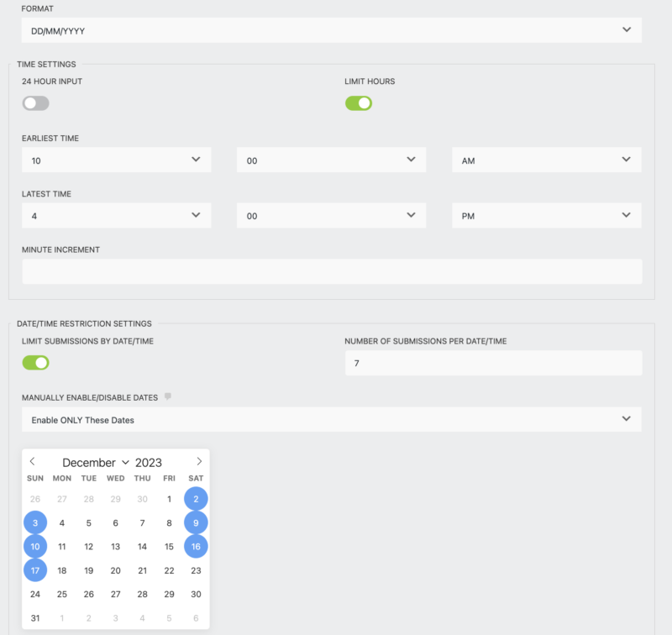Expand the Enable ONLY These Dates dropdown
The height and width of the screenshot is (635, 672).
click(x=331, y=419)
